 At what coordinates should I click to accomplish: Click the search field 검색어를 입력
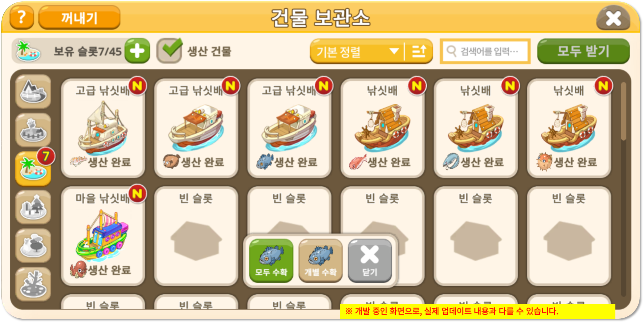click(485, 51)
